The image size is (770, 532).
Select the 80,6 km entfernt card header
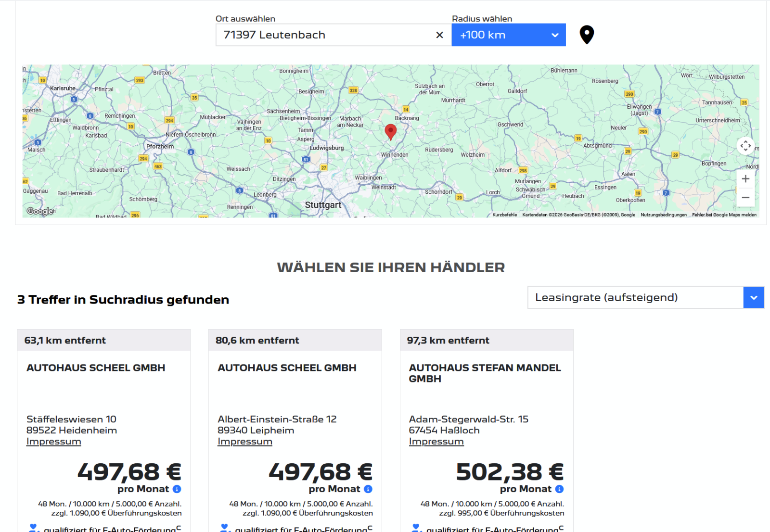[295, 341]
